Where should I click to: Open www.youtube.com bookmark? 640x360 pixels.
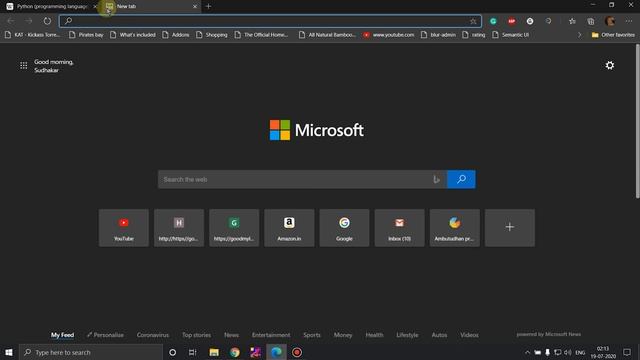click(x=389, y=35)
